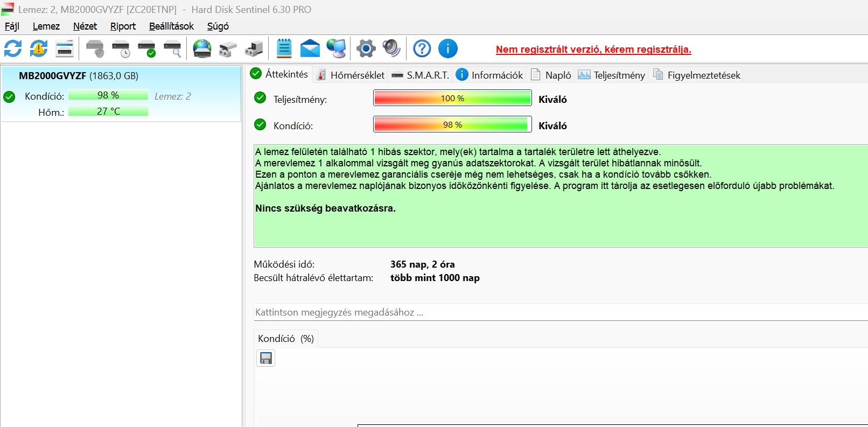Click the red 'Nem regisztrált verzió' registration link
868x427 pixels.
(593, 50)
